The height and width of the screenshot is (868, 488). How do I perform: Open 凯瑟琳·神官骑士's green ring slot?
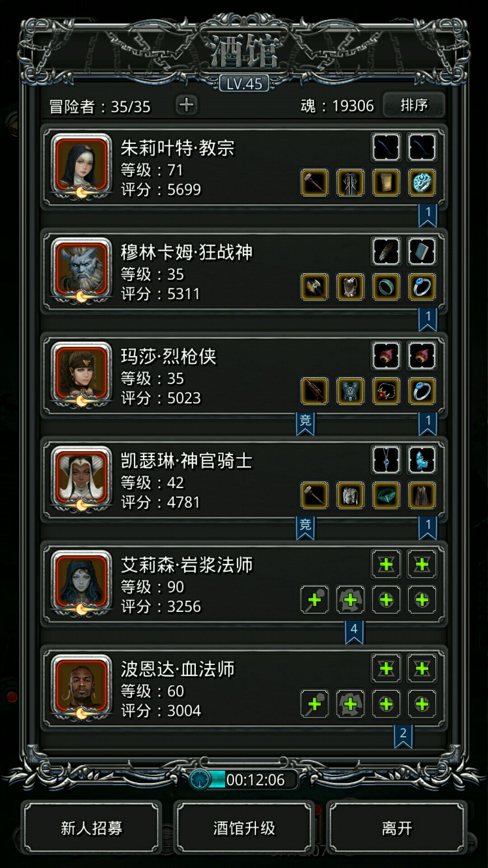point(386,495)
